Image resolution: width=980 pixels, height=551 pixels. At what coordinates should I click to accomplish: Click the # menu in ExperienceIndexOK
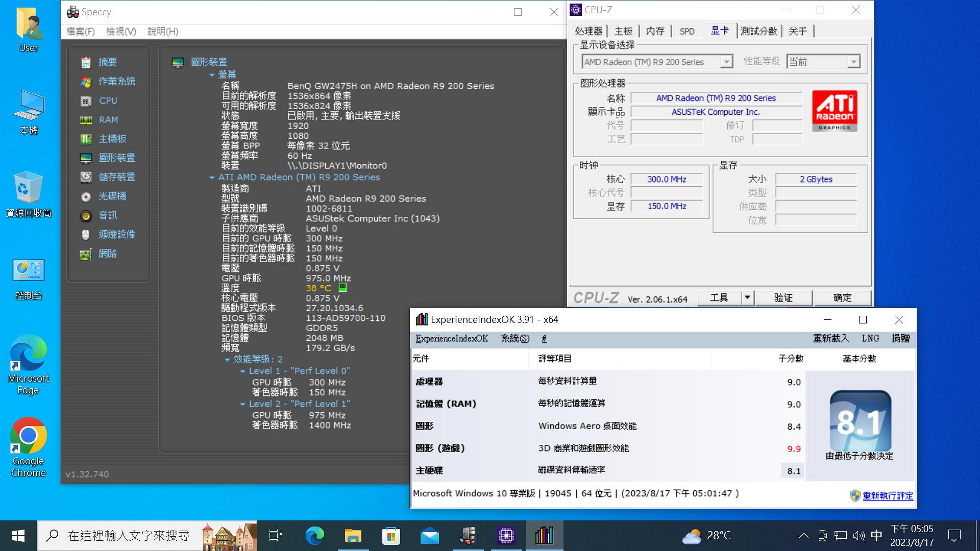544,339
